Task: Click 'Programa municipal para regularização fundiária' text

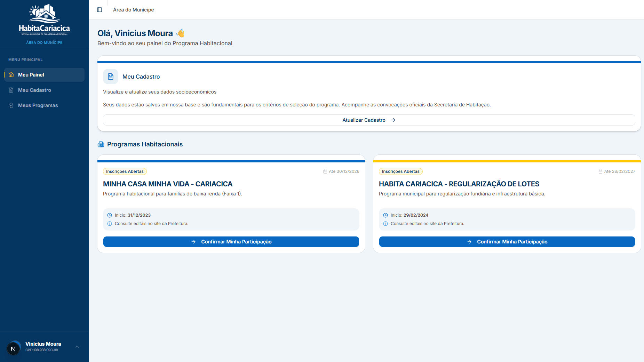Action: (462, 194)
